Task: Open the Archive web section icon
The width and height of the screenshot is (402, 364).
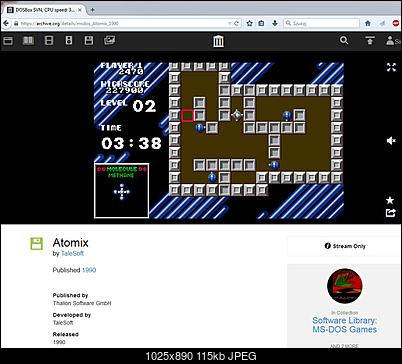Action: click(8, 41)
